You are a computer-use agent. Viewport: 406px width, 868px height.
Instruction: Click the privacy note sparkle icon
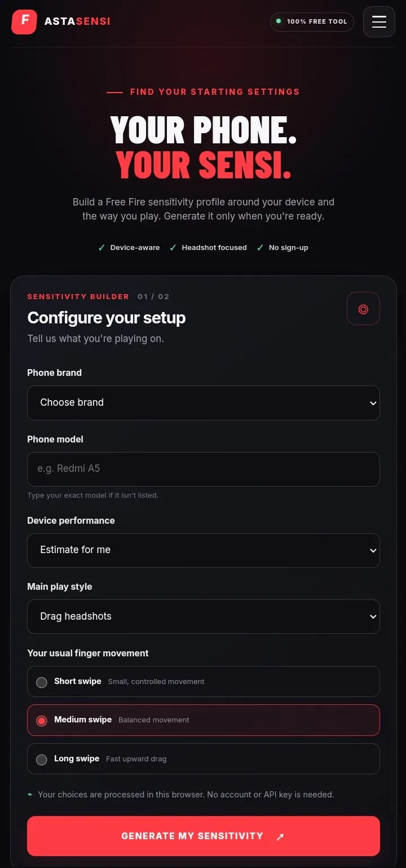(x=30, y=795)
